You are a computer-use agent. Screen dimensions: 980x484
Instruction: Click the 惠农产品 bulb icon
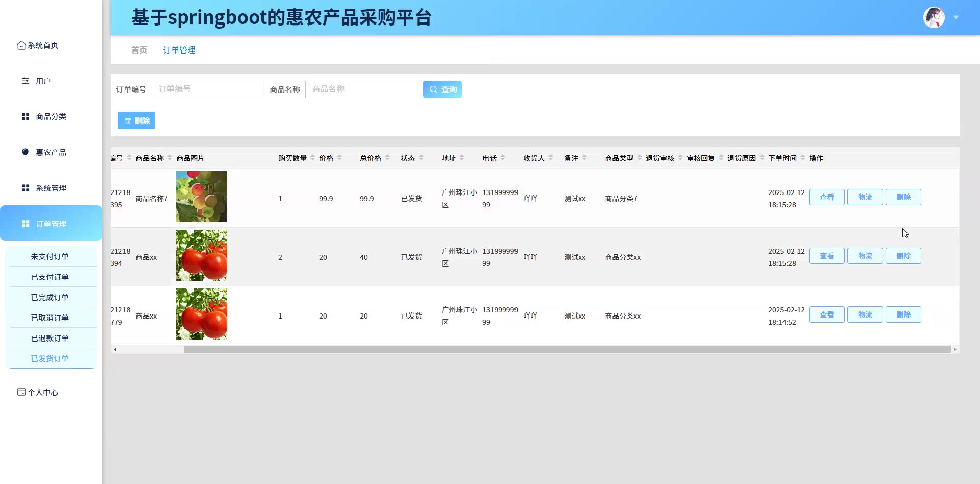[25, 153]
